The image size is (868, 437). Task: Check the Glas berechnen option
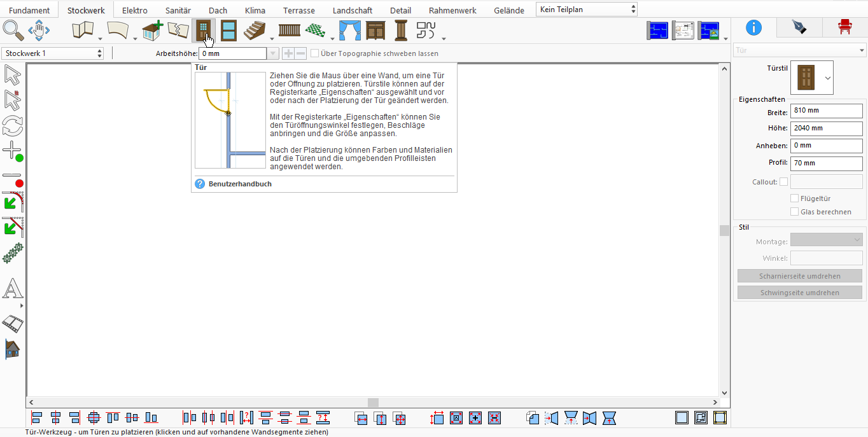point(794,212)
